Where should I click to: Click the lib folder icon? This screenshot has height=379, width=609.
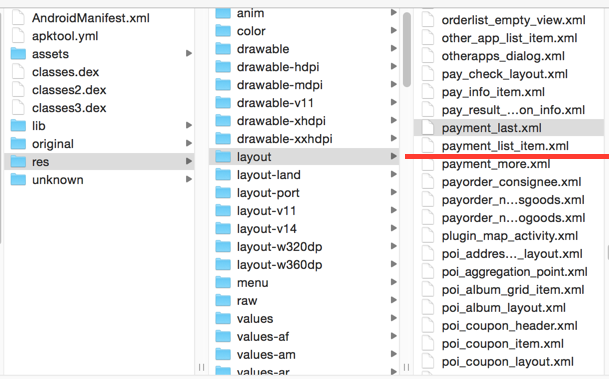18,125
